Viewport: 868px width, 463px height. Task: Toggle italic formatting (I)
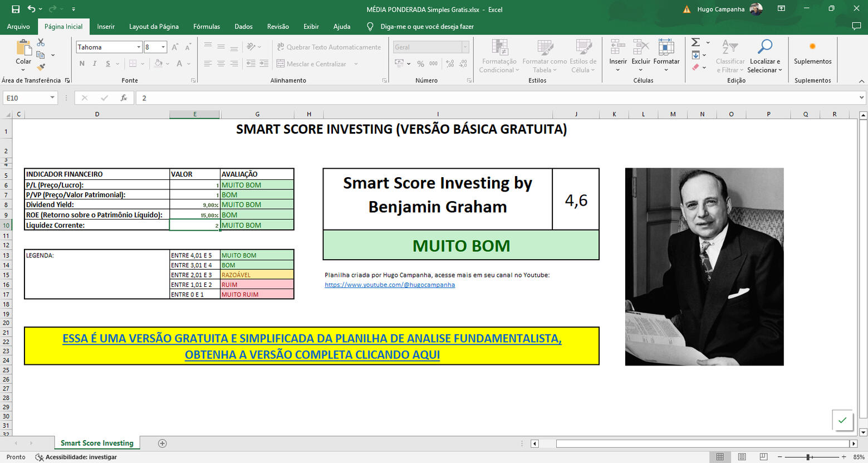click(x=95, y=64)
